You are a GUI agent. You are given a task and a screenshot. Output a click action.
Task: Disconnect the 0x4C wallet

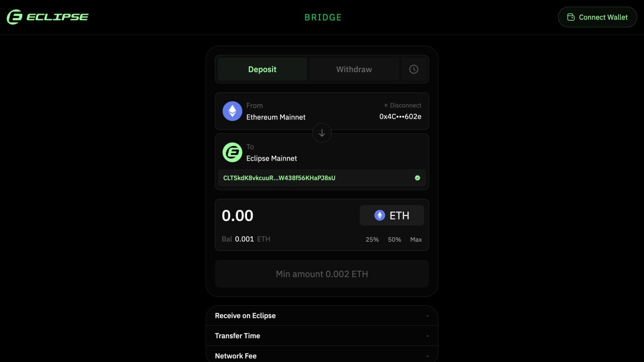pyautogui.click(x=403, y=105)
